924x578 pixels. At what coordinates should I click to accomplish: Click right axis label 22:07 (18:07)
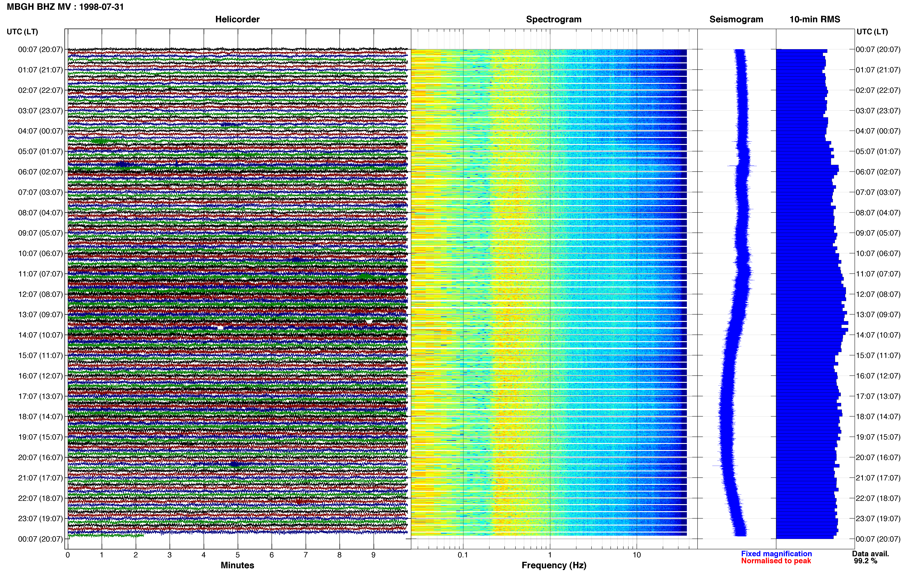[x=878, y=498]
